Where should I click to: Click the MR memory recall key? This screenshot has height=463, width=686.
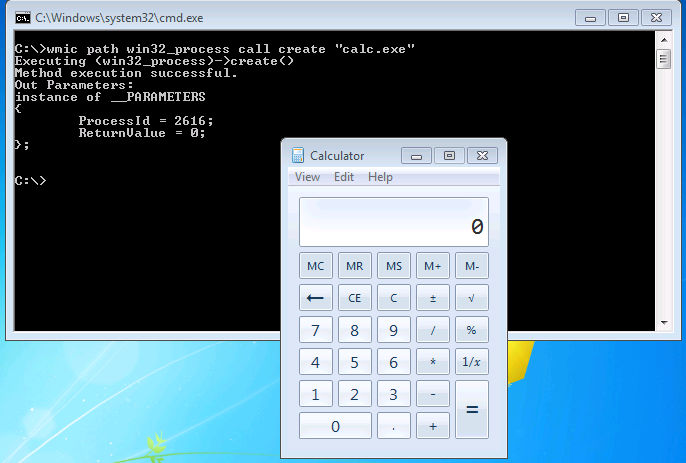point(354,266)
